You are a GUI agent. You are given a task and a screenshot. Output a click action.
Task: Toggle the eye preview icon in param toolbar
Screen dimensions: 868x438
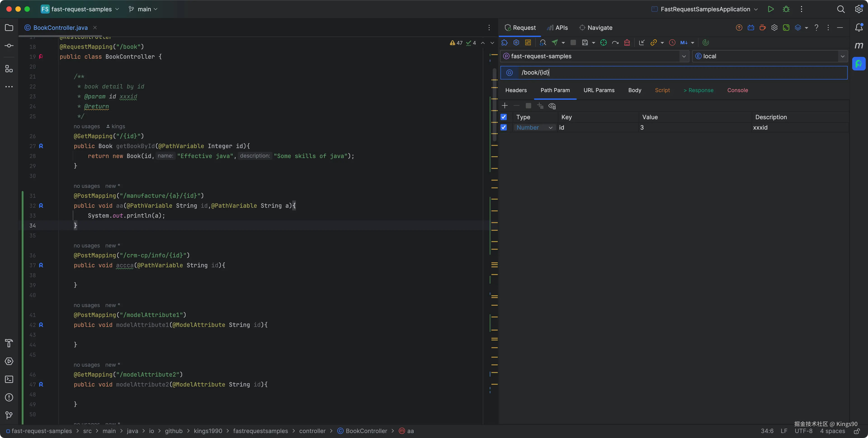pos(552,106)
